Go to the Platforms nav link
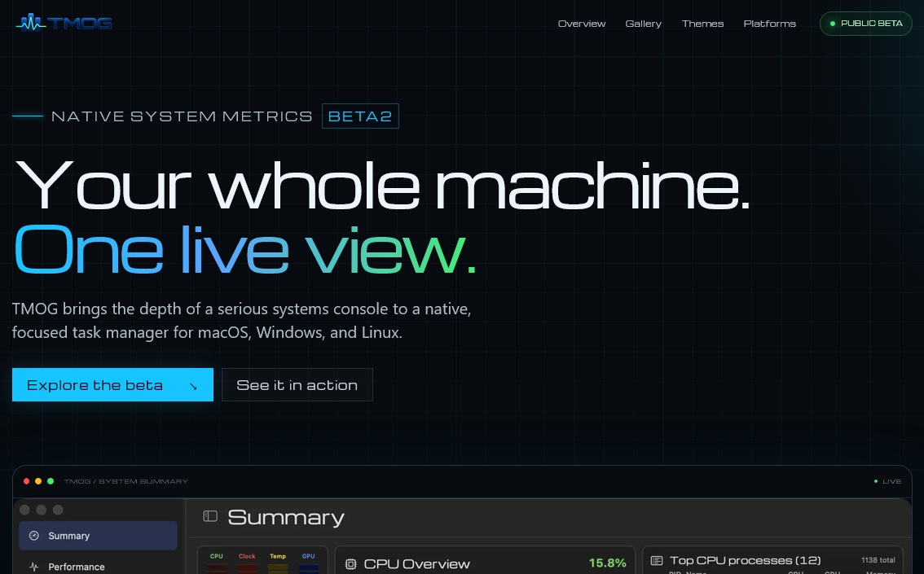The height and width of the screenshot is (574, 924). pos(769,24)
